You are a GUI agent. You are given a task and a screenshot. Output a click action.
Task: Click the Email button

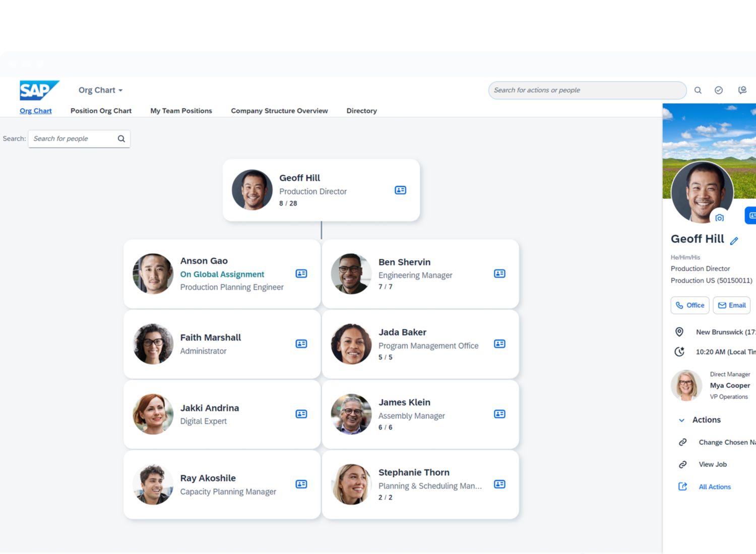click(x=731, y=305)
